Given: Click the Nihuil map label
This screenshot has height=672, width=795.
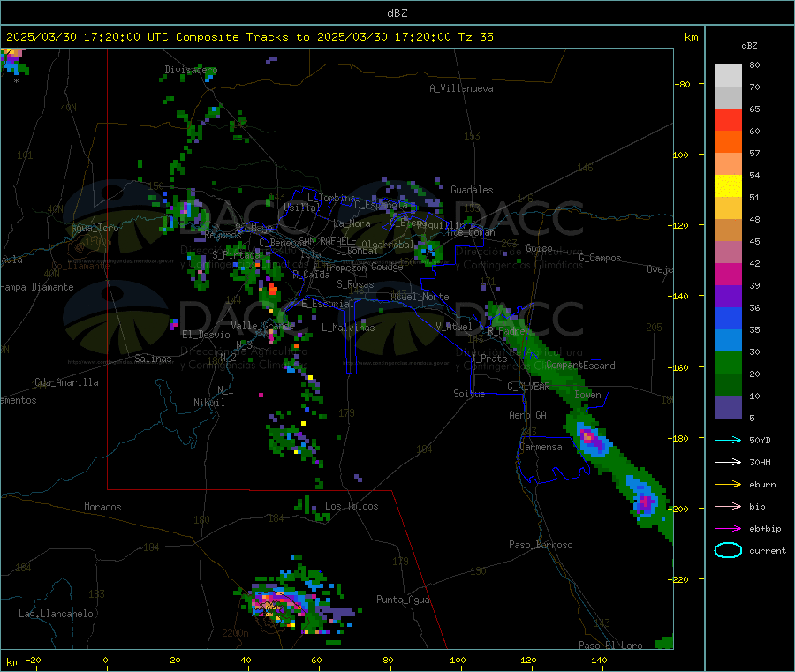Looking at the screenshot, I should coord(208,403).
